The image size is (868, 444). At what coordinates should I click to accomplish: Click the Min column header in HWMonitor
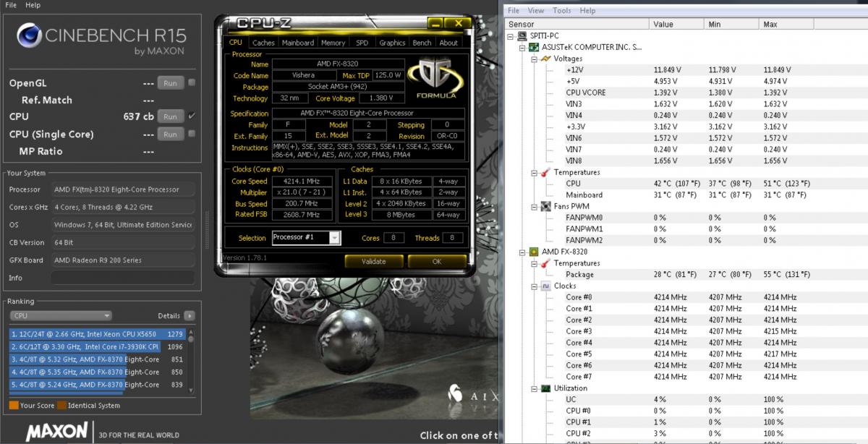[x=731, y=24]
